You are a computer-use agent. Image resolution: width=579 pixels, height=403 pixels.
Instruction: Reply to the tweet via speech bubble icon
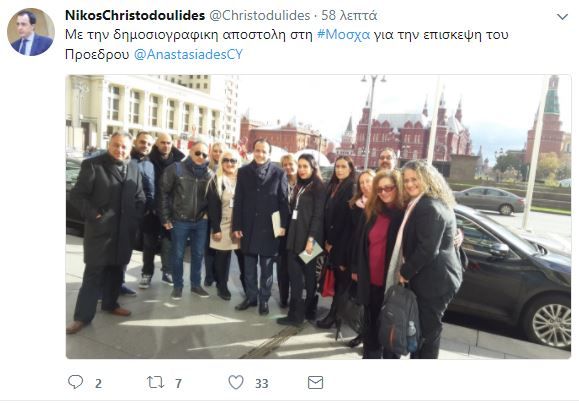coord(76,382)
